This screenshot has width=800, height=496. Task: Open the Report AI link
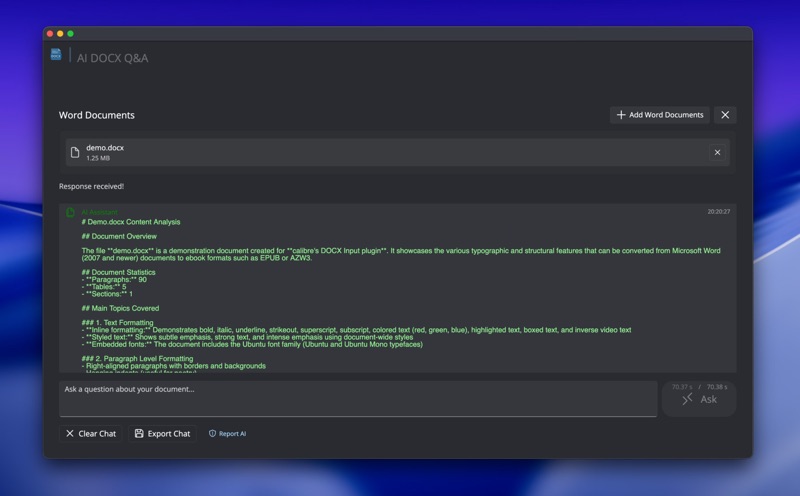pyautogui.click(x=228, y=433)
